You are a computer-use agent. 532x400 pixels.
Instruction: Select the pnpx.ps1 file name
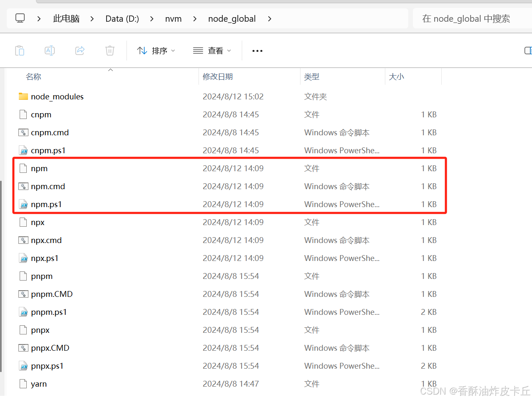point(47,366)
